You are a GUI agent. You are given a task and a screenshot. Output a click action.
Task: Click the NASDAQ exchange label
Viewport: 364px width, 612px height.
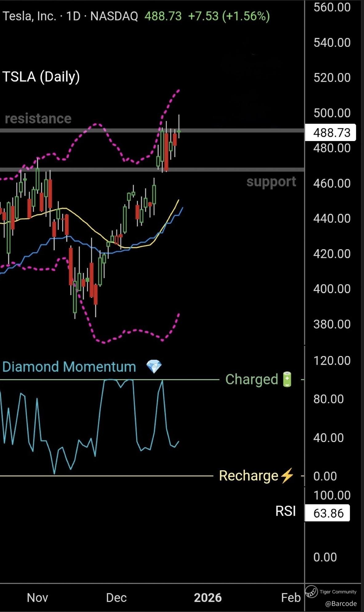pos(114,16)
